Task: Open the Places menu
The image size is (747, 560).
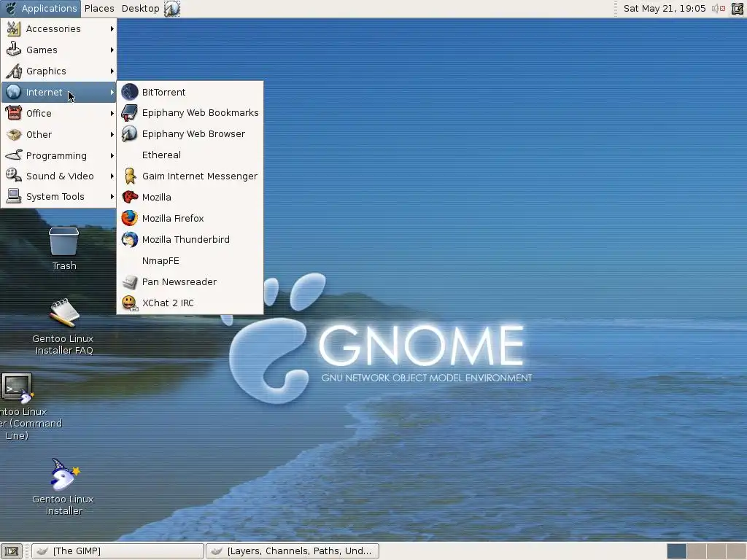Action: coord(99,9)
